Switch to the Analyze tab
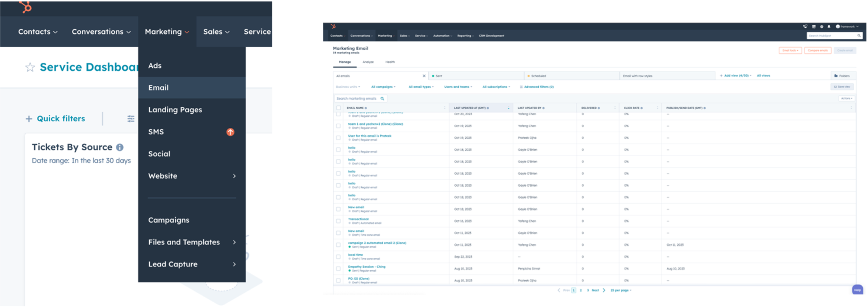868x308 pixels. (368, 62)
